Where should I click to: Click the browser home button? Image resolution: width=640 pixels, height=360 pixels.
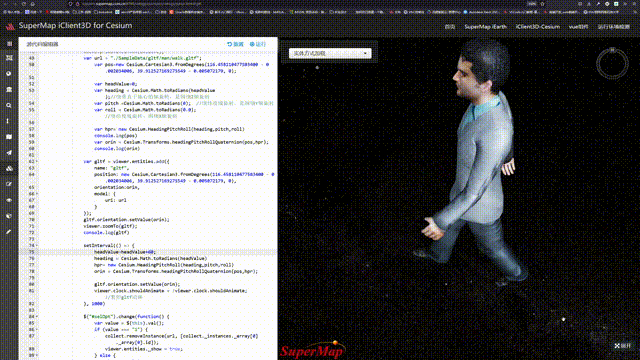coord(33,4)
